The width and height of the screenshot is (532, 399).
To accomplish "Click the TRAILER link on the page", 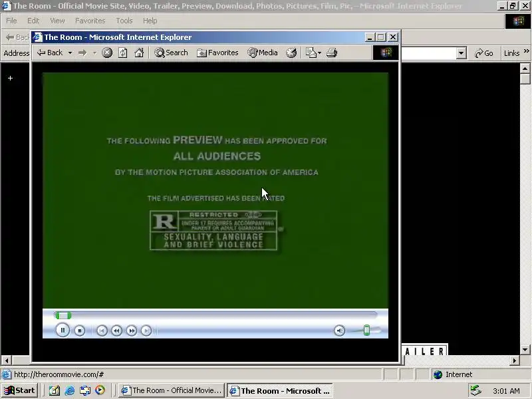I will click(x=424, y=350).
